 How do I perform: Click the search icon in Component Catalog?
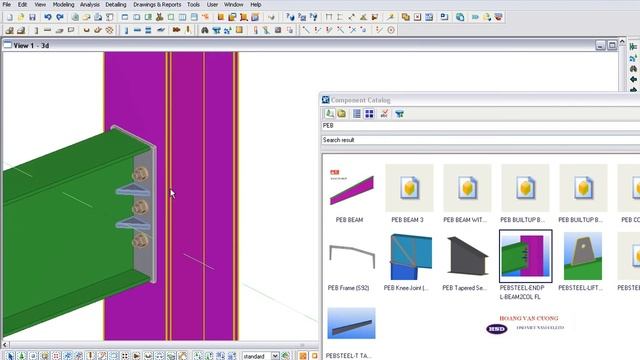pyautogui.click(x=329, y=114)
